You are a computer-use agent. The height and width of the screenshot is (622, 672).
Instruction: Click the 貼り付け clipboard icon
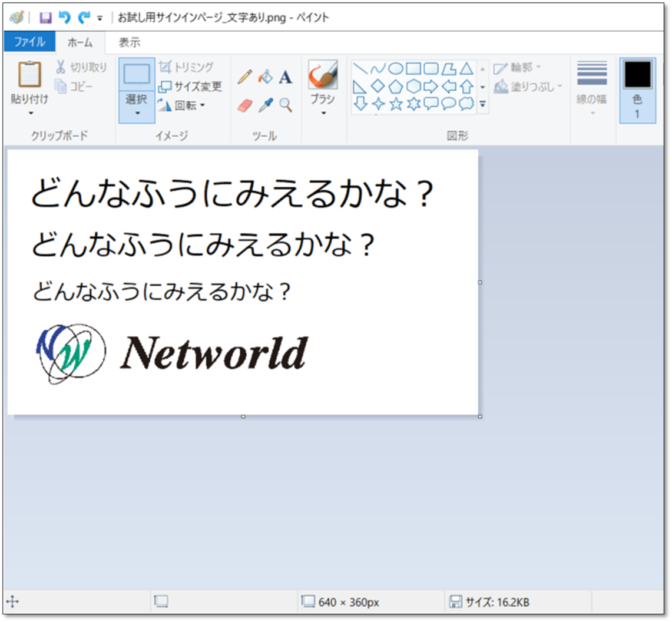[29, 74]
